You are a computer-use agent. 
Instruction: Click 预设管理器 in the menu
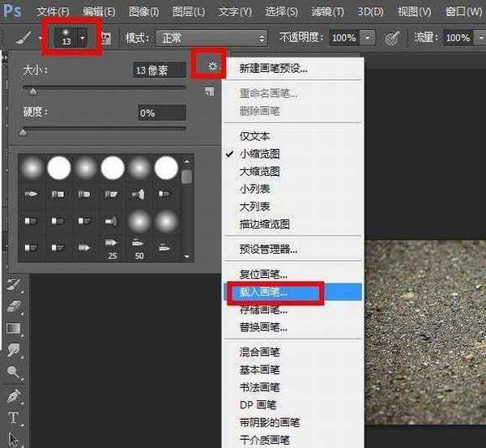(x=267, y=250)
